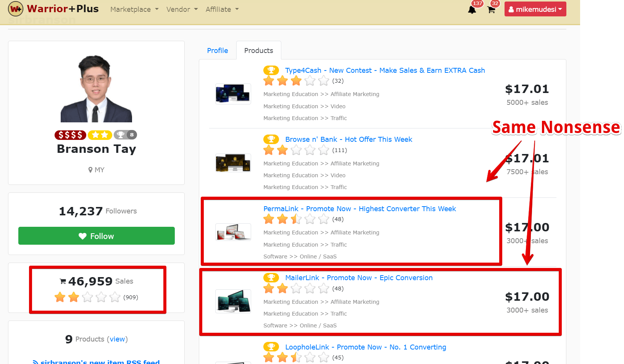Click the star rating under MailerLink
Screen dimensions: 624x364
tap(296, 289)
